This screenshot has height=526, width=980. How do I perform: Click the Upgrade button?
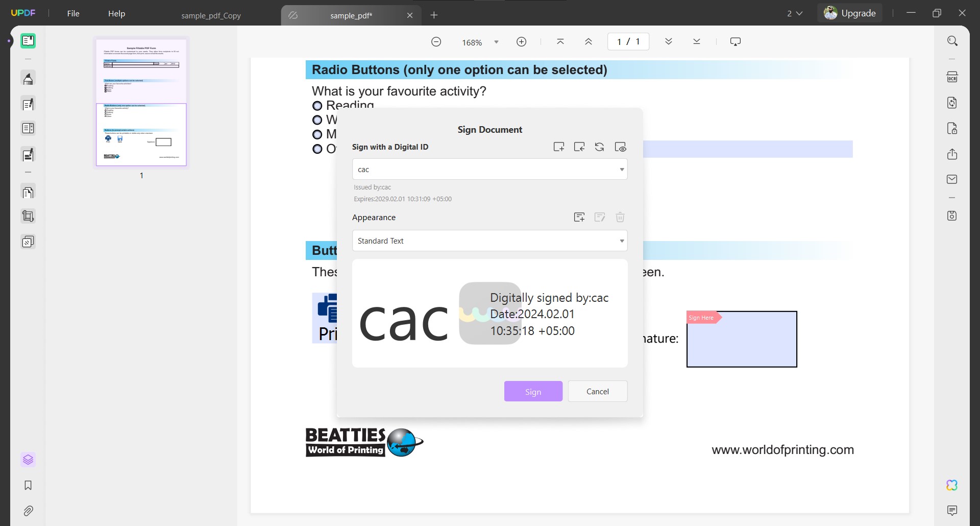[x=850, y=13]
